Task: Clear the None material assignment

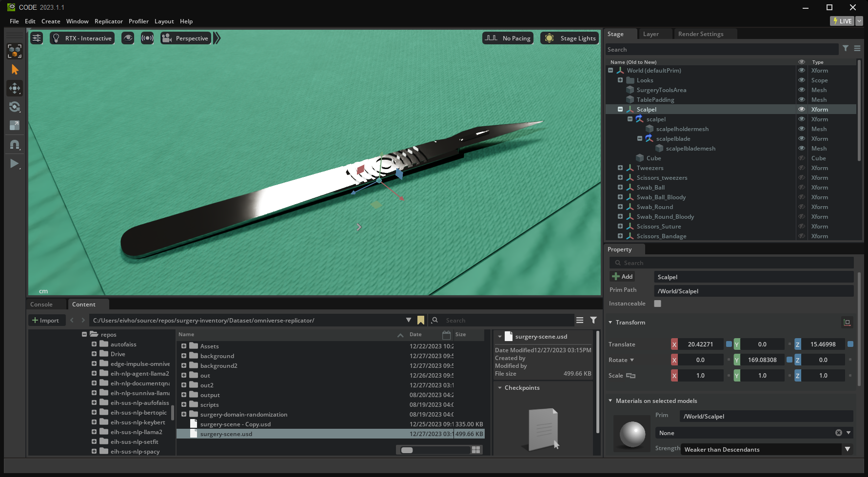Action: coord(838,433)
